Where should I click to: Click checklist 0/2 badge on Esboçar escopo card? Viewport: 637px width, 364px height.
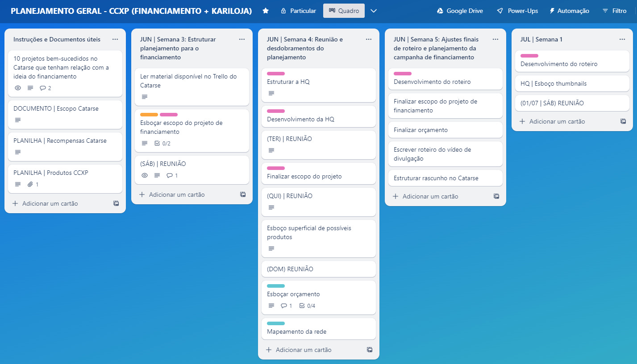[162, 143]
